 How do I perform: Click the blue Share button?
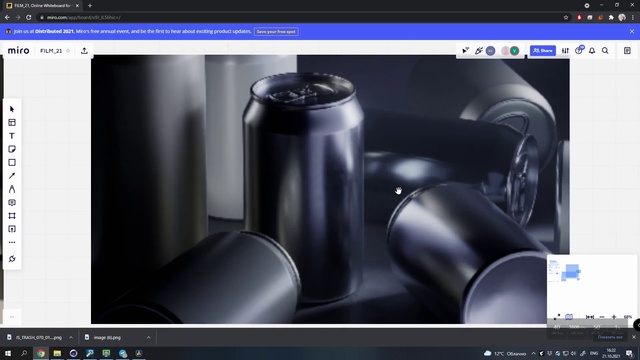(x=542, y=51)
